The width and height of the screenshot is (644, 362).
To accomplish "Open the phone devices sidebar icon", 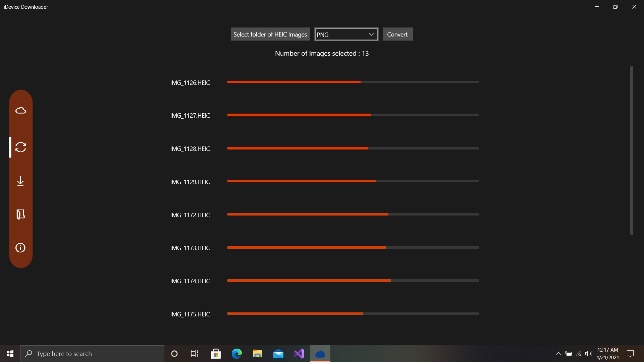I will click(x=20, y=215).
